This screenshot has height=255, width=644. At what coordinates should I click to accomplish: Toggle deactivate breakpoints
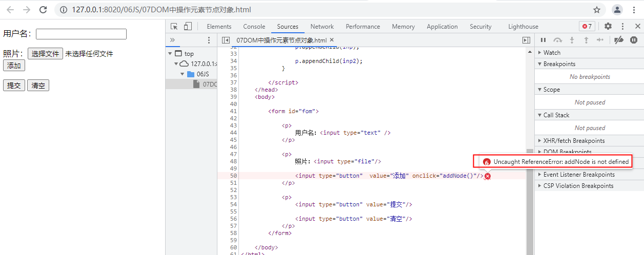pyautogui.click(x=619, y=40)
